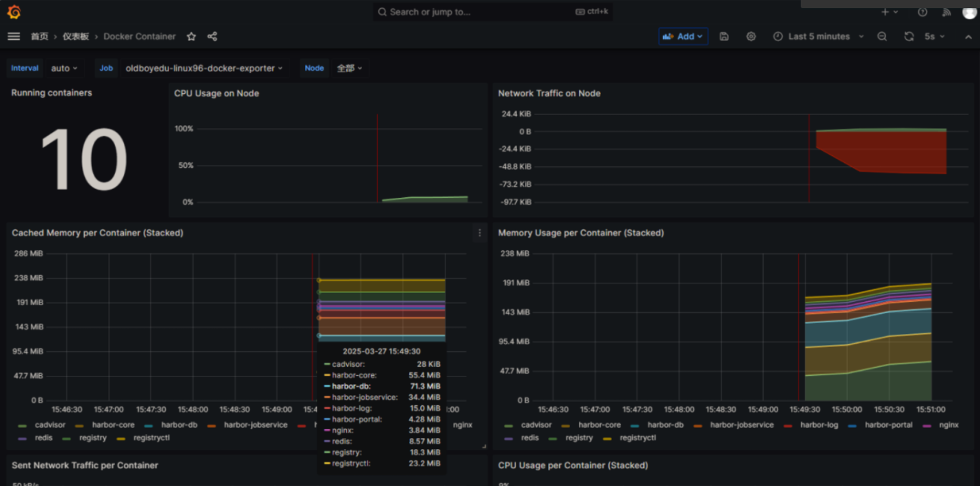Open the Add panel dropdown
980x486 pixels.
click(683, 36)
